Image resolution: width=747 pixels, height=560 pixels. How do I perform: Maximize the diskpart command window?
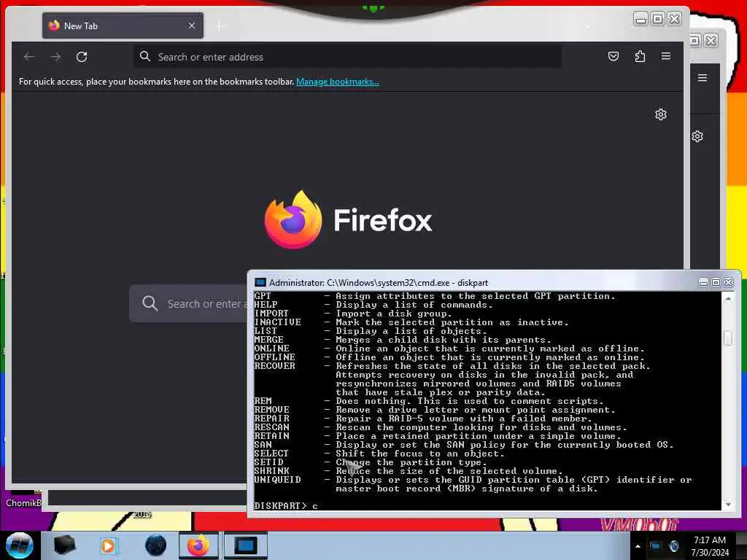pyautogui.click(x=716, y=282)
